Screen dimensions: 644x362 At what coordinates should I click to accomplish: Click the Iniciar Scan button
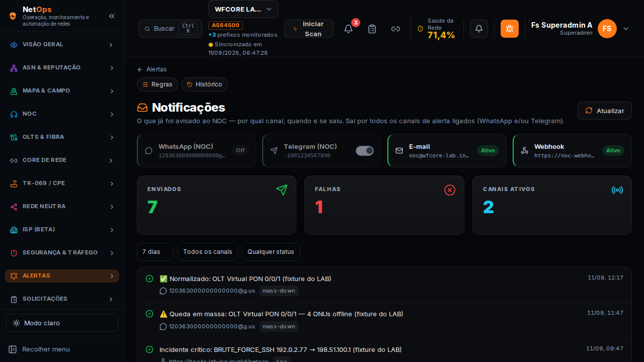click(309, 29)
